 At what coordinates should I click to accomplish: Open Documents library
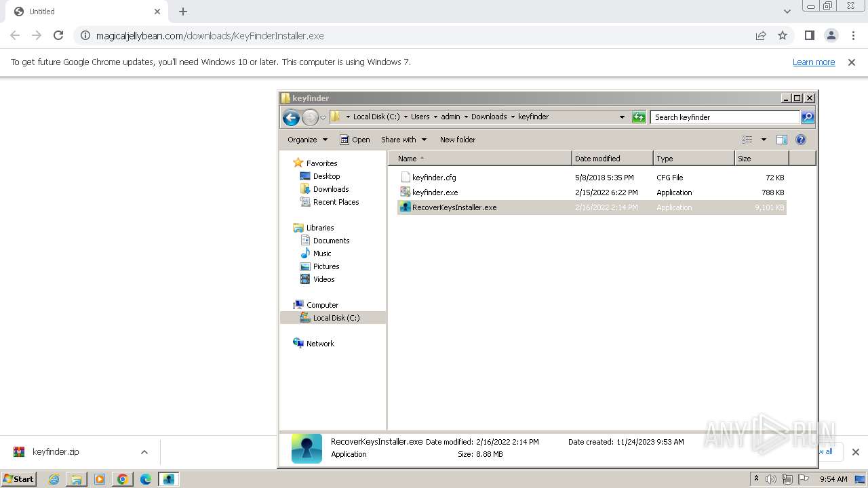point(331,241)
